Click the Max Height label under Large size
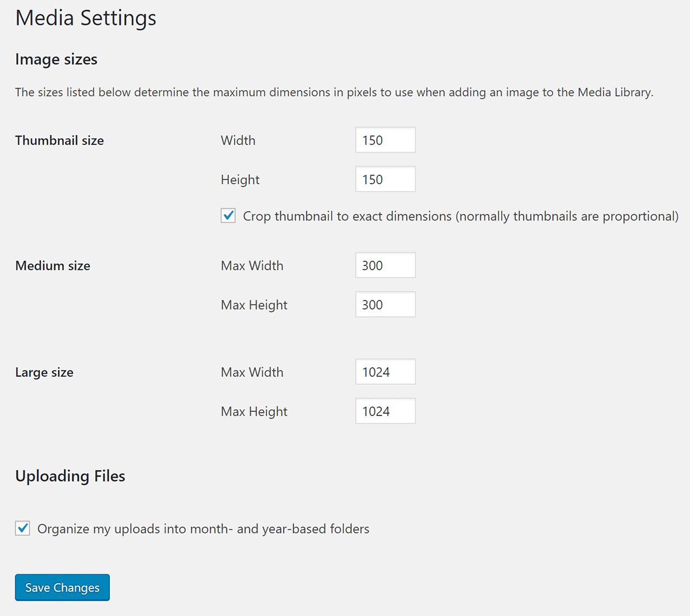The image size is (690, 616). (254, 411)
